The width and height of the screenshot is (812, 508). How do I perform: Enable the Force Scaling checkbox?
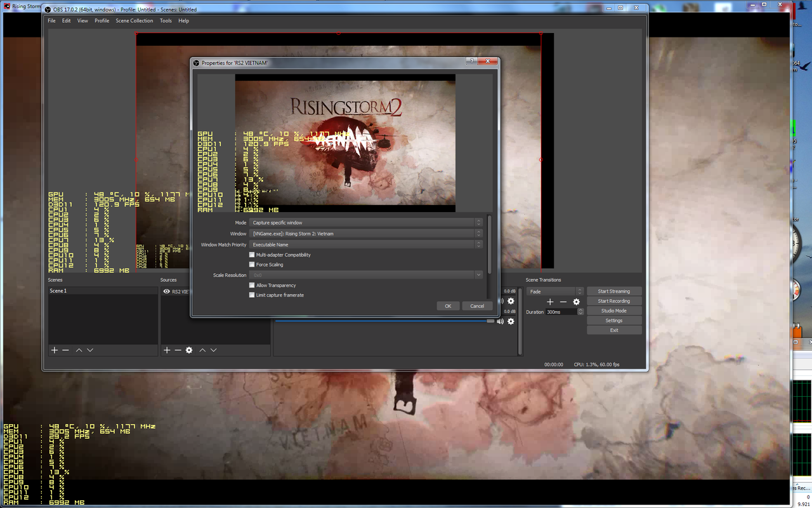click(x=252, y=264)
